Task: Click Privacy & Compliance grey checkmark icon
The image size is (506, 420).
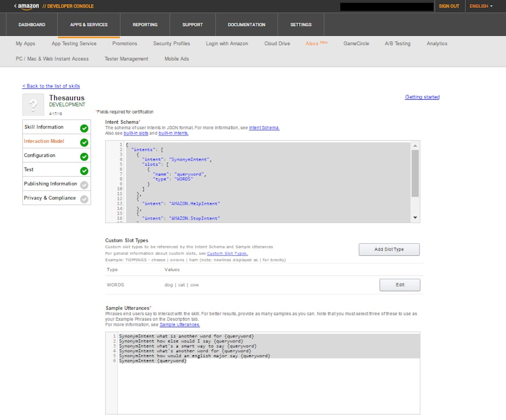Action: pos(84,199)
